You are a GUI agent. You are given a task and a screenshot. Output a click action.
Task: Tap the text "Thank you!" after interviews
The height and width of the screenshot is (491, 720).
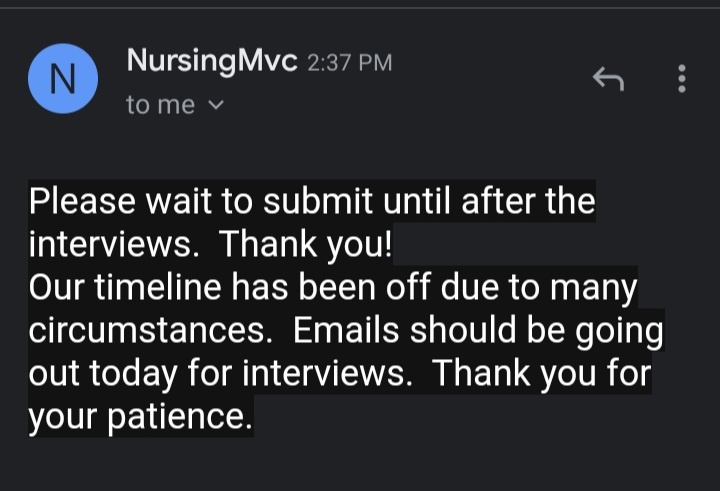(x=305, y=244)
